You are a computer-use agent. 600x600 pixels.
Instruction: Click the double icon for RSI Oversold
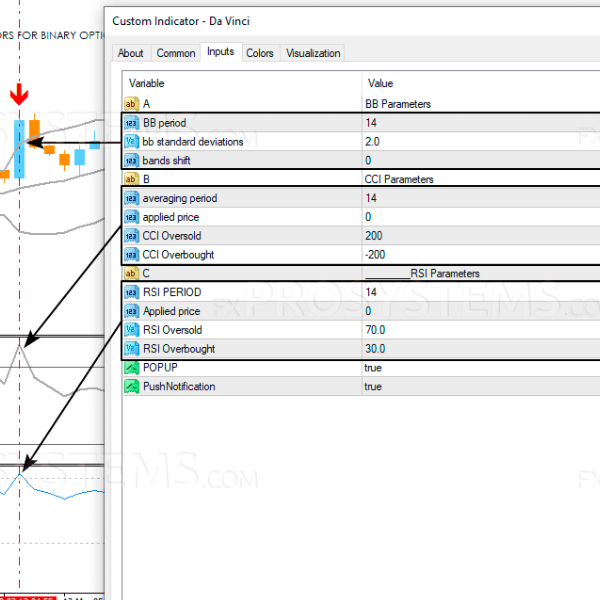point(131,330)
